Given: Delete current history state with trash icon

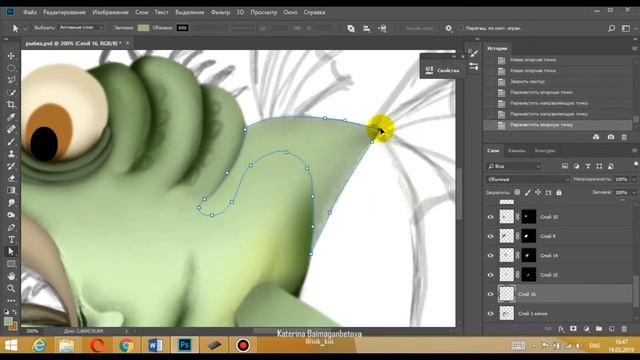Looking at the screenshot, I should click(x=624, y=137).
